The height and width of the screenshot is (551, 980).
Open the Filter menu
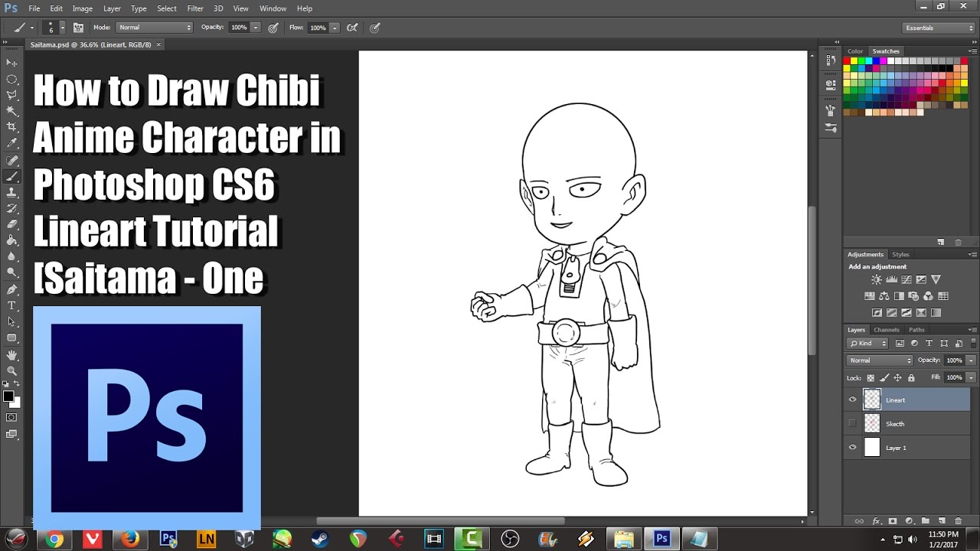coord(195,8)
